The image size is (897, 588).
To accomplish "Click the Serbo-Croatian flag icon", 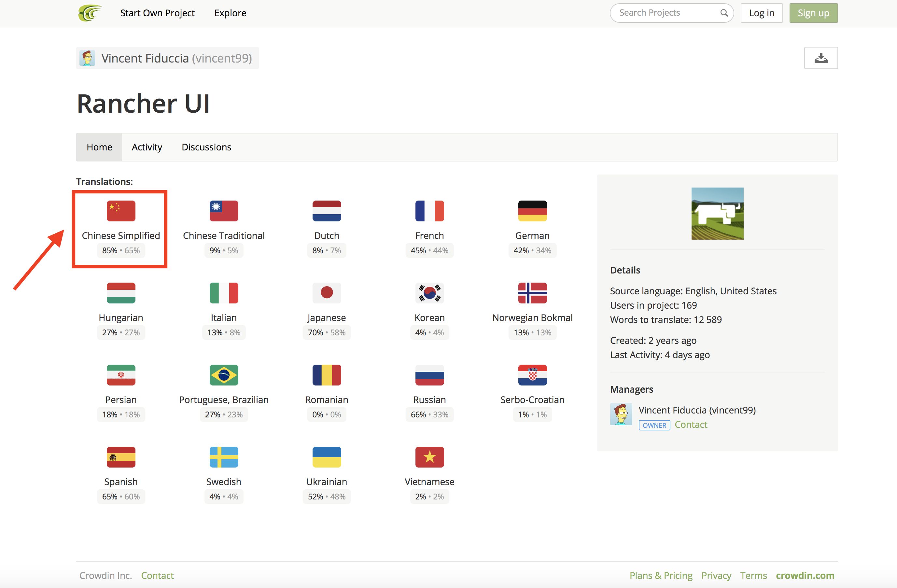I will pos(532,375).
